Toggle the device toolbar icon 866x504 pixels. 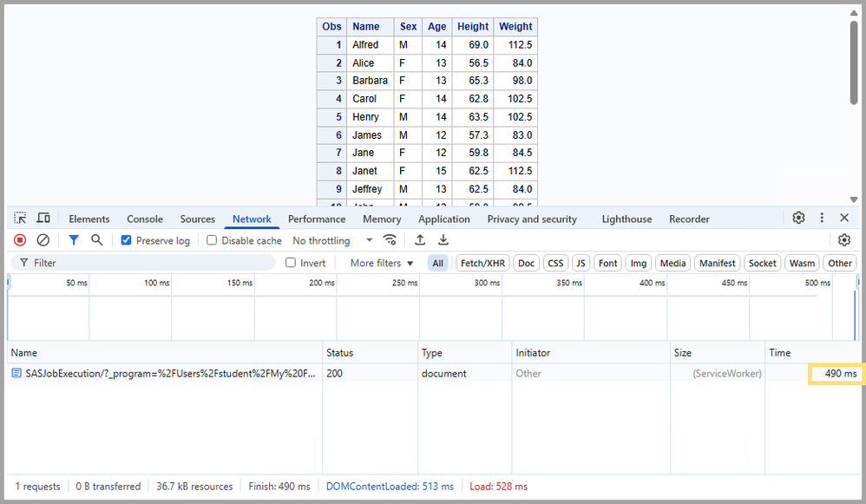[x=43, y=219]
